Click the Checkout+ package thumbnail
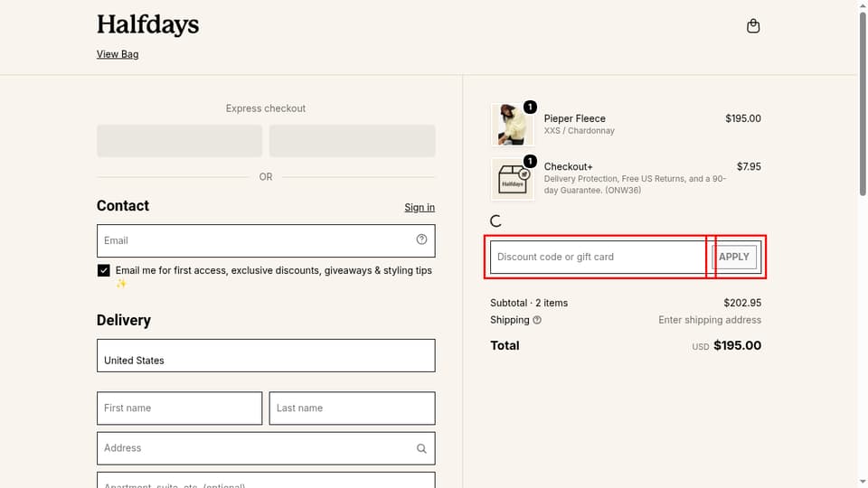The width and height of the screenshot is (868, 488). [x=513, y=179]
